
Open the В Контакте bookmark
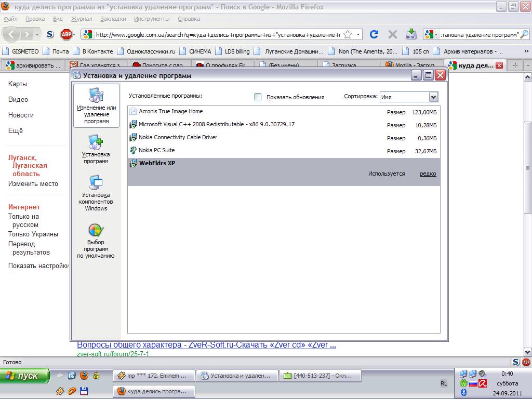point(94,51)
